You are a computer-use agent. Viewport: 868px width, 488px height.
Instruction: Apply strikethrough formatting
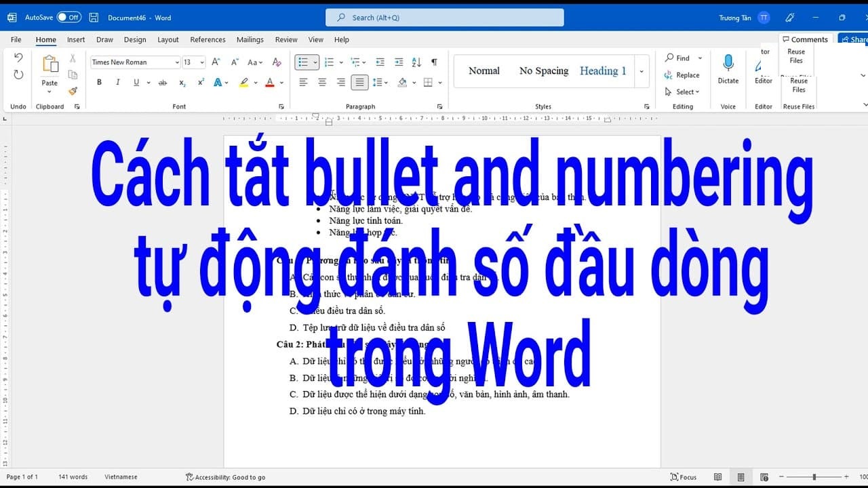163,83
